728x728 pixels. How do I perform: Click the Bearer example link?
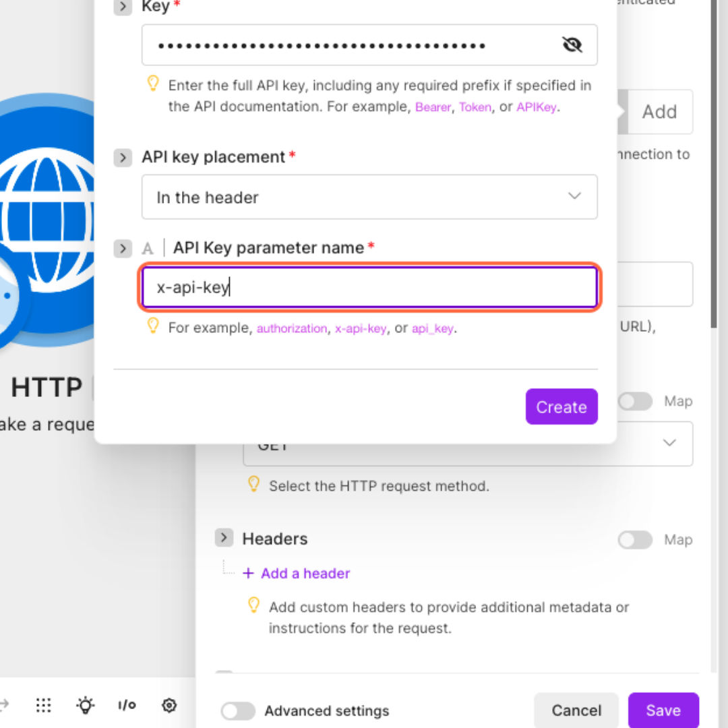point(433,107)
